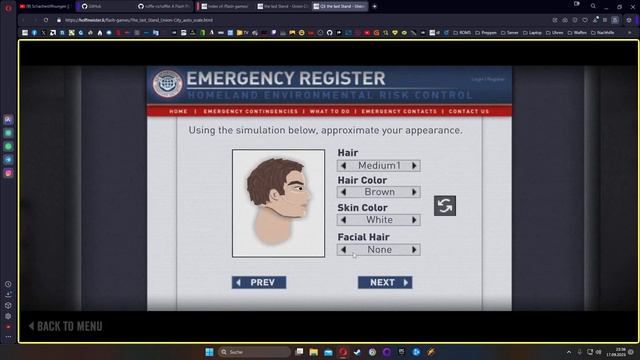The height and width of the screenshot is (360, 640).
Task: Open the Uhren bookmarks folder
Action: pos(555,33)
